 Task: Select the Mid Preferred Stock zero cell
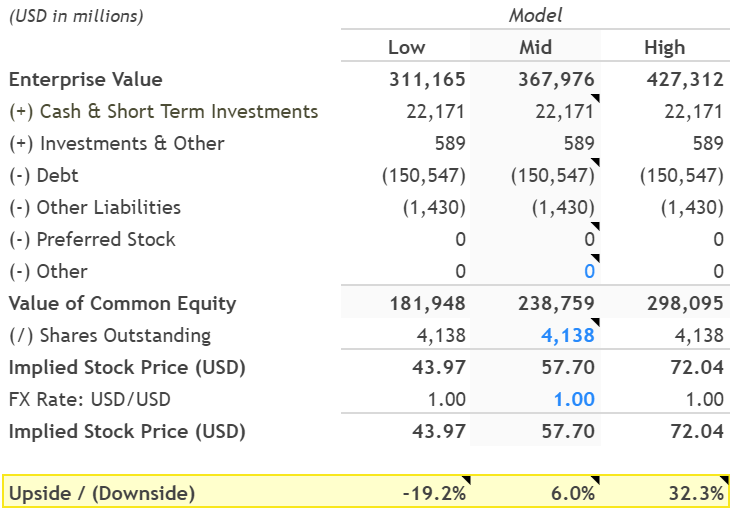click(589, 240)
